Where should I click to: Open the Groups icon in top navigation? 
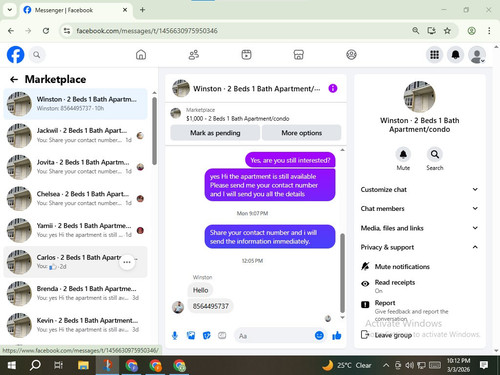pos(351,55)
